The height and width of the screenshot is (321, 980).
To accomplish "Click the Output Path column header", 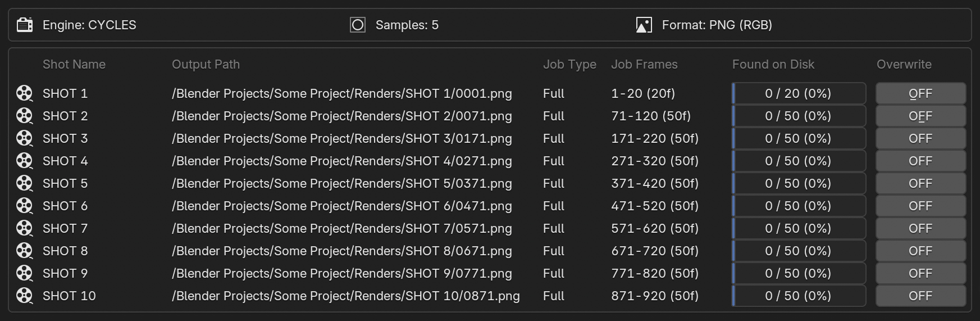I will (206, 65).
